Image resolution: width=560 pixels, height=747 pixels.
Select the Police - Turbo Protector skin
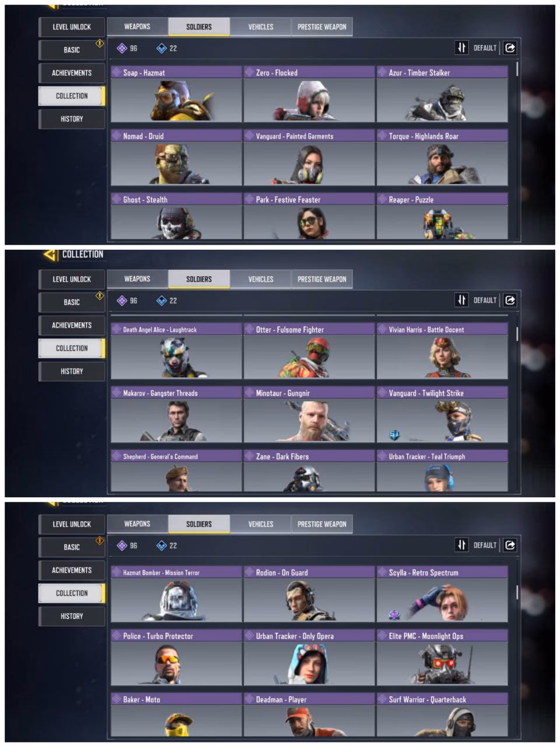point(176,657)
